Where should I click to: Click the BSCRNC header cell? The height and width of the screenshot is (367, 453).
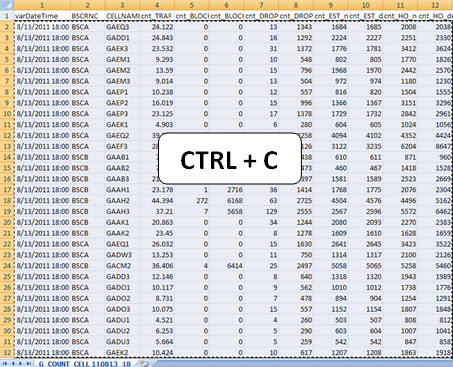88,16
